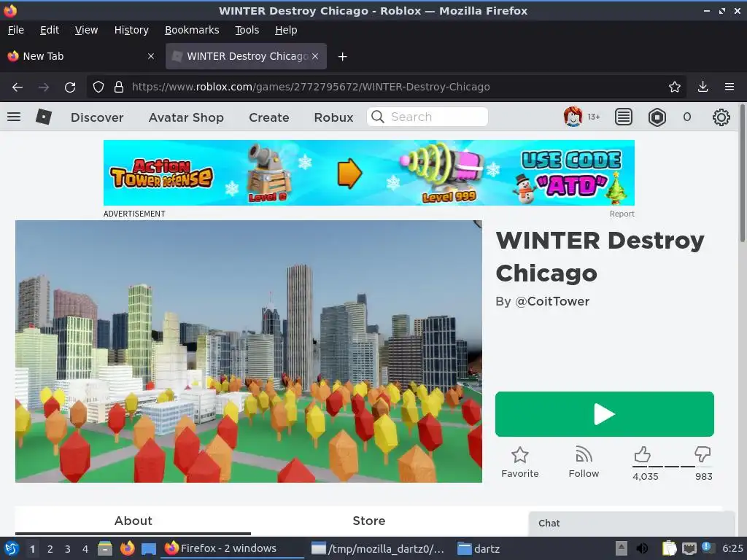Play the game with green button

[x=604, y=414]
